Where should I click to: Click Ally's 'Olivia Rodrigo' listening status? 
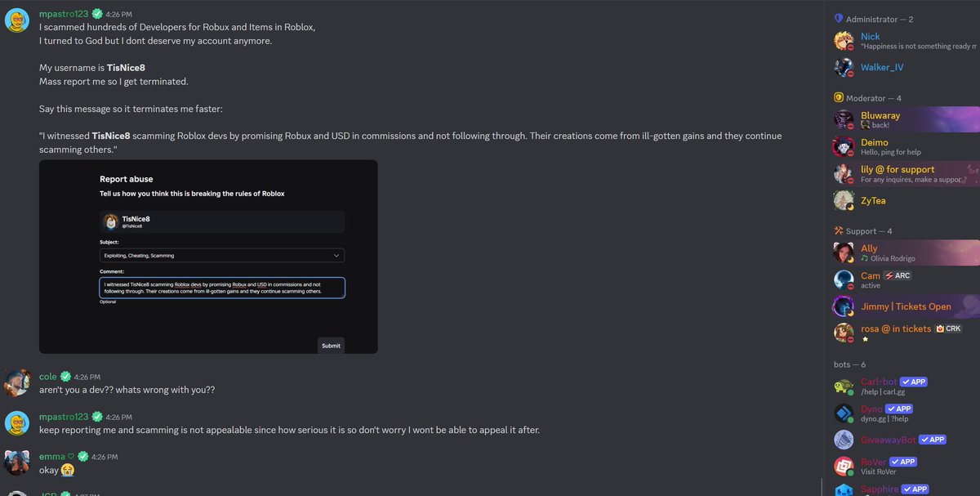tap(893, 258)
